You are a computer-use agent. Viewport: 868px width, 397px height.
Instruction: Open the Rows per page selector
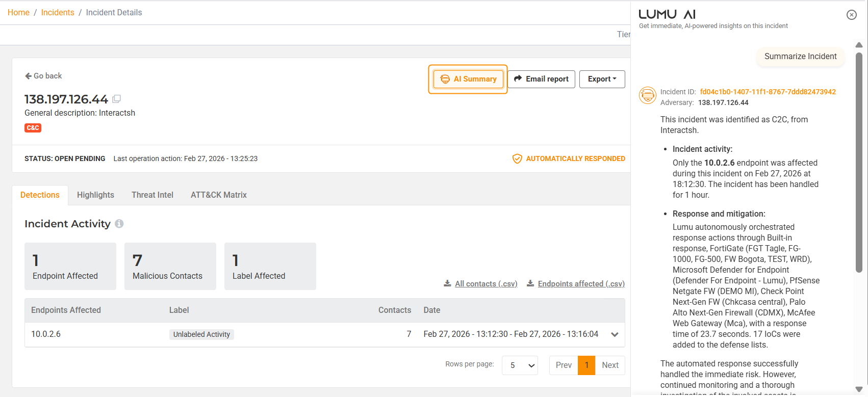pyautogui.click(x=520, y=365)
